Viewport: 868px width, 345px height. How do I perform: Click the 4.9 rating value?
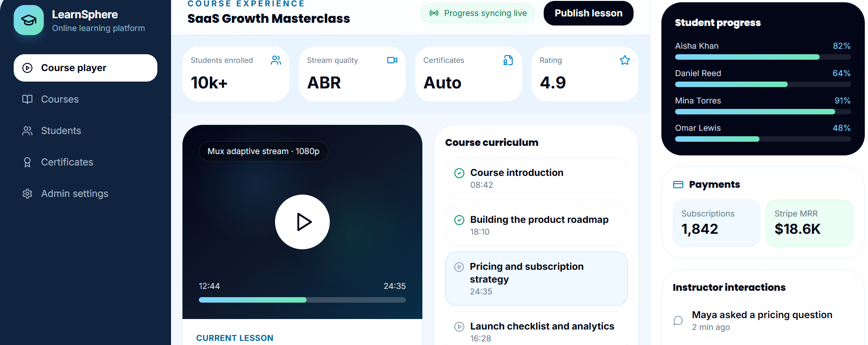(553, 83)
